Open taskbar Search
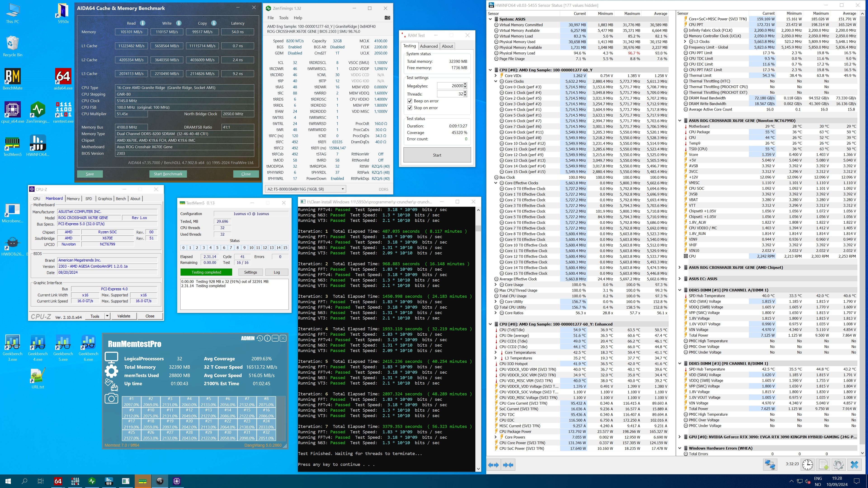 pos(24,481)
